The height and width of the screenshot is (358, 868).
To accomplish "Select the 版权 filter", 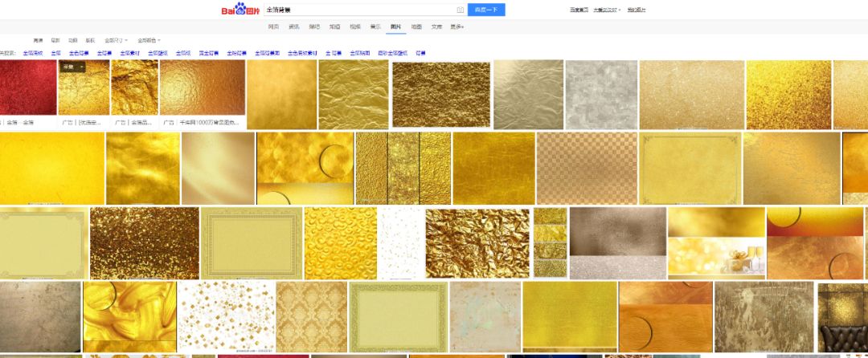I will pos(90,40).
